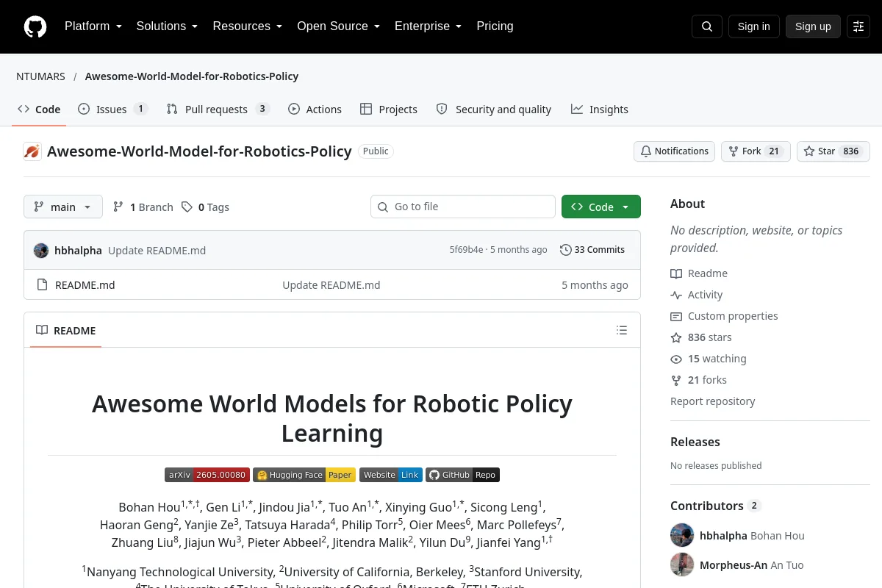Open the 0 Tags link
882x588 pixels.
pos(206,207)
